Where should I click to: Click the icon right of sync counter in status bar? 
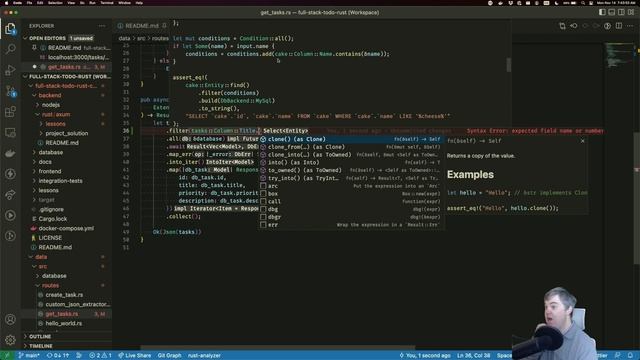pyautogui.click(x=79, y=356)
